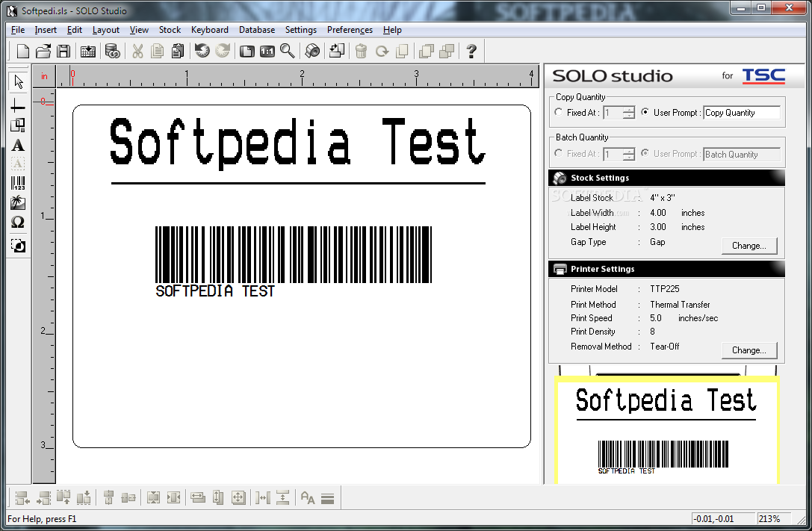The width and height of the screenshot is (812, 531).
Task: Click the Copy Quantity Fixed At spinner arrows
Action: coord(628,112)
